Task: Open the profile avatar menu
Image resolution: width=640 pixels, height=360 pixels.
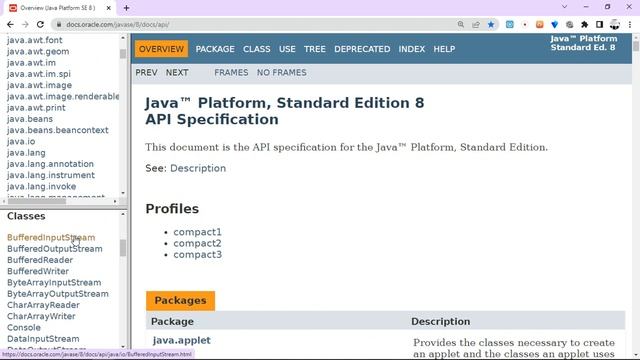Action: (615, 24)
